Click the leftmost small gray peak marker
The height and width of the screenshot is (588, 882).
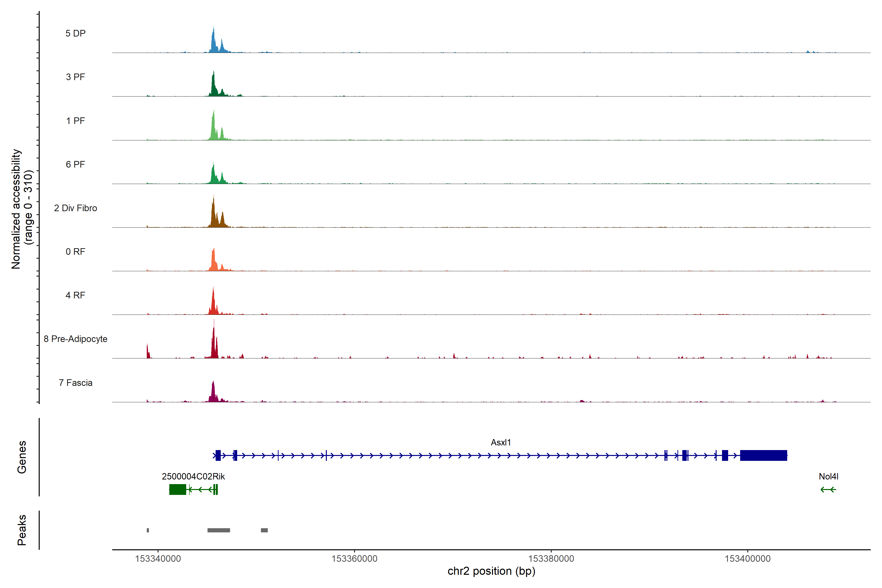[148, 530]
